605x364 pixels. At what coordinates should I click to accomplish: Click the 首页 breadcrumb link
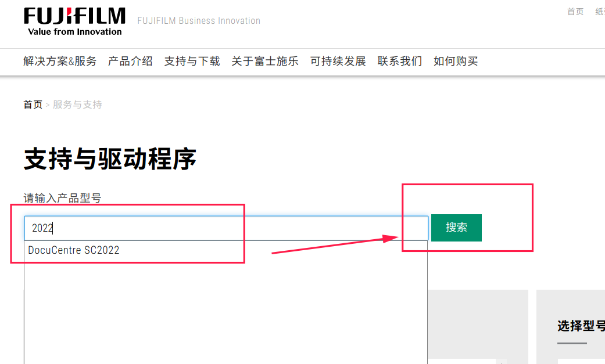[33, 104]
